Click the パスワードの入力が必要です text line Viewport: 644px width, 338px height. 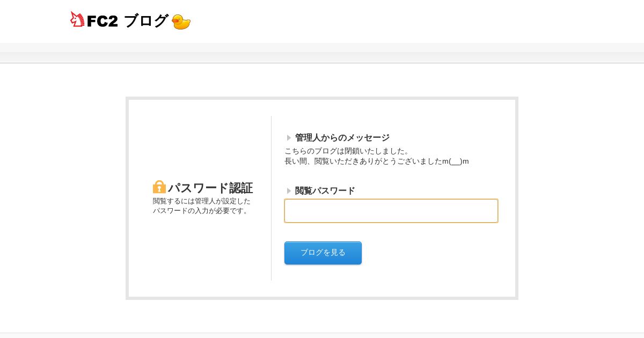pyautogui.click(x=201, y=211)
